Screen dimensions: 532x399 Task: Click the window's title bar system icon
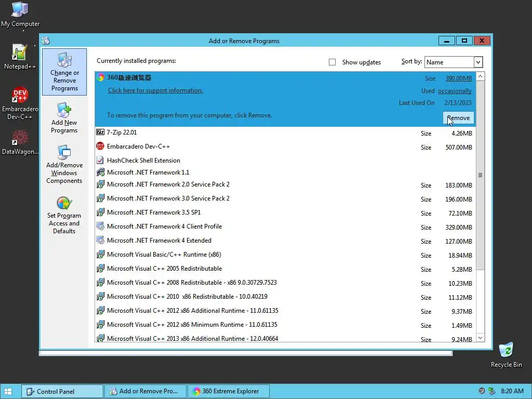tap(46, 41)
